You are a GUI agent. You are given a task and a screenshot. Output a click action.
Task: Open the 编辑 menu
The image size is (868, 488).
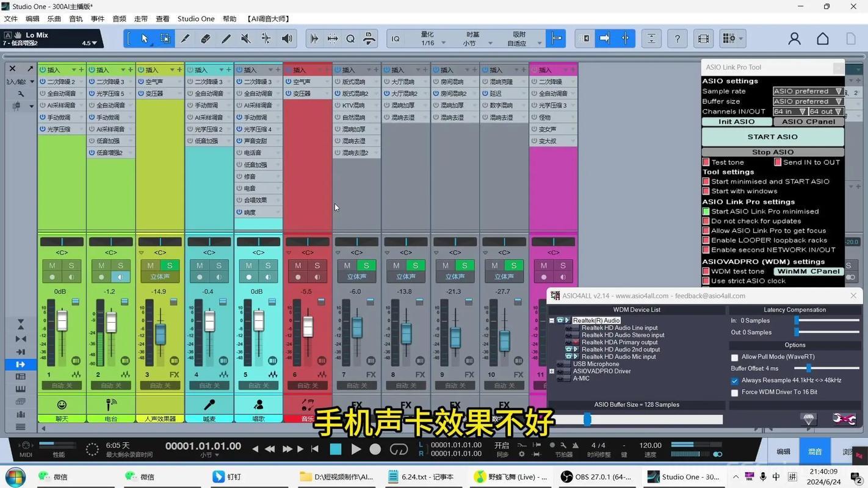click(x=32, y=19)
